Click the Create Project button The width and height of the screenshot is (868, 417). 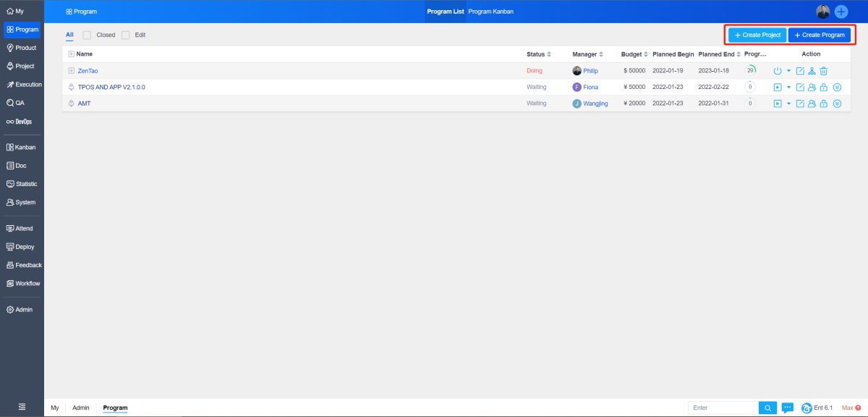pos(757,35)
